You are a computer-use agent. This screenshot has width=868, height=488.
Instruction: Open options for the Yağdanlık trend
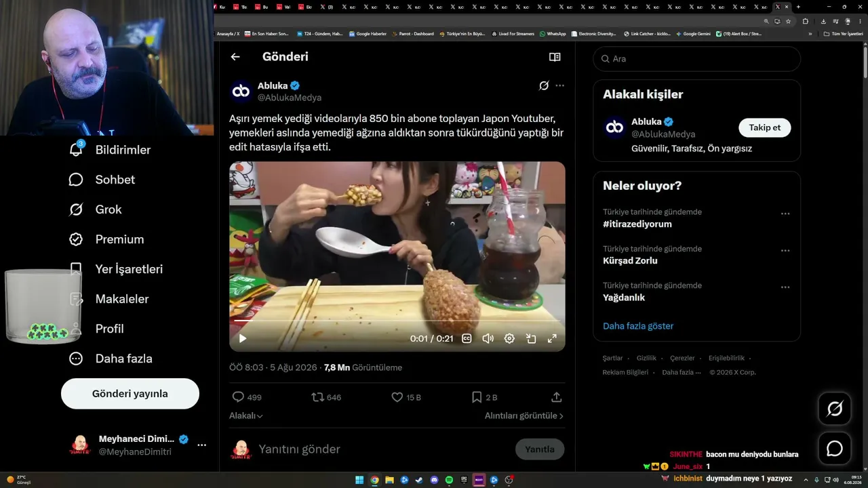click(x=785, y=287)
